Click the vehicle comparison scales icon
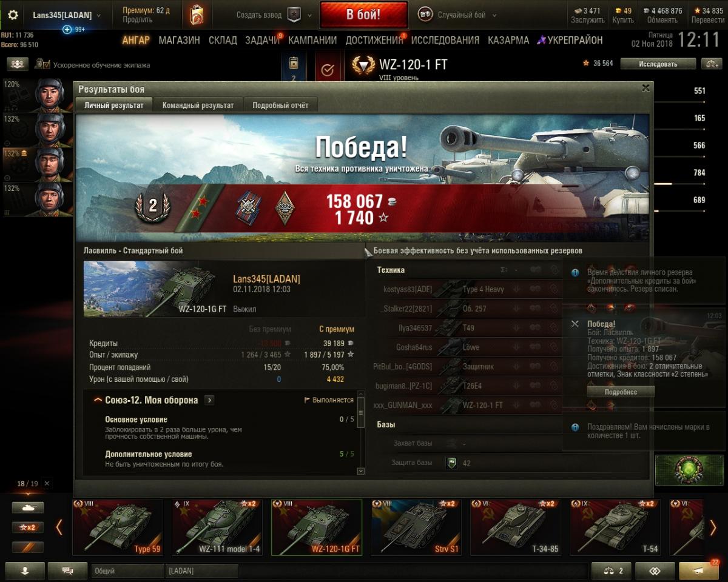 (611, 571)
